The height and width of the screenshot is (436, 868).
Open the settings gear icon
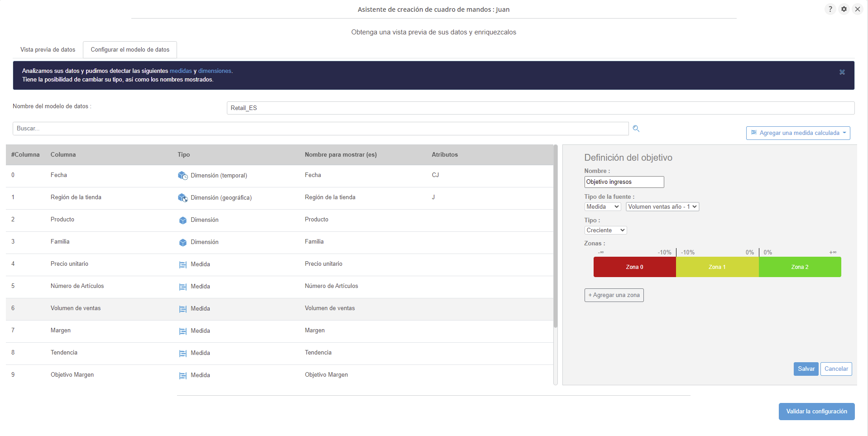click(x=844, y=9)
